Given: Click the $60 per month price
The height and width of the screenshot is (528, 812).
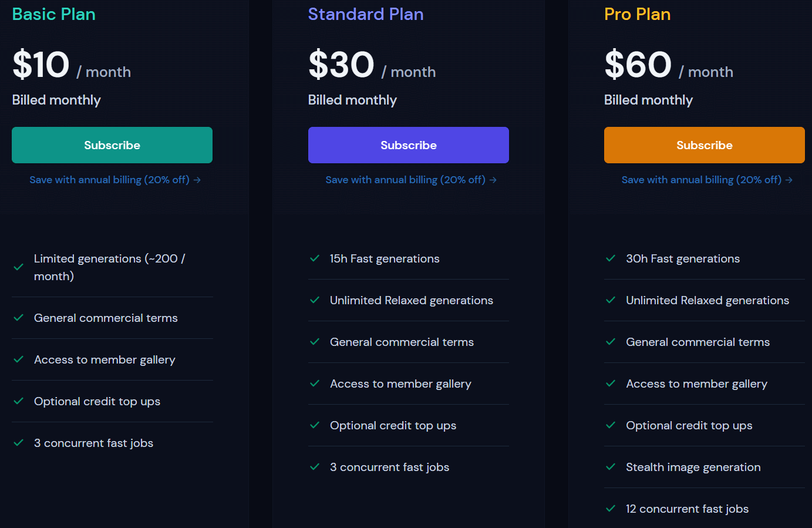Looking at the screenshot, I should (638, 65).
